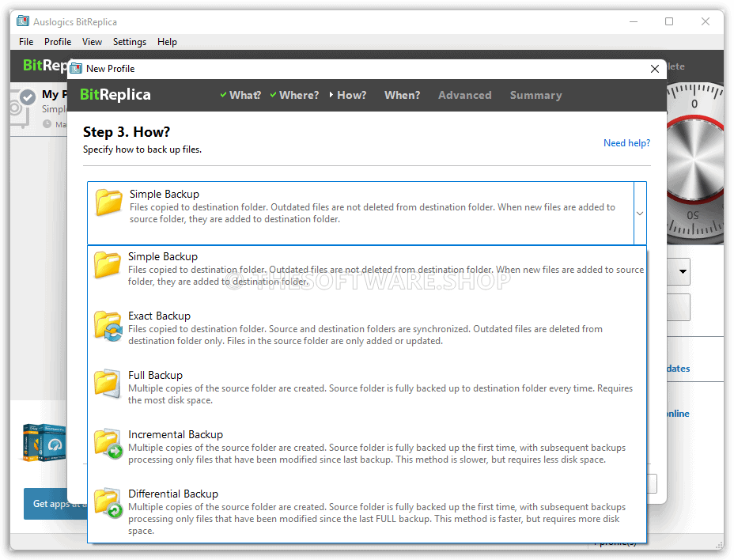Choose Differential Backup from the list

pos(367,511)
